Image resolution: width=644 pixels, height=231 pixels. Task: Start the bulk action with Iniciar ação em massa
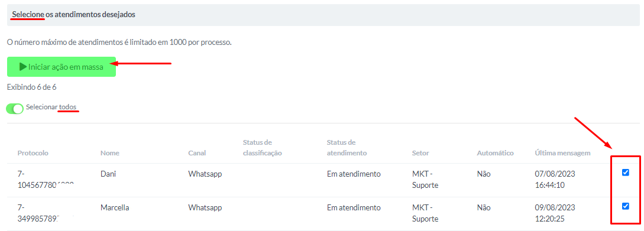pyautogui.click(x=62, y=67)
